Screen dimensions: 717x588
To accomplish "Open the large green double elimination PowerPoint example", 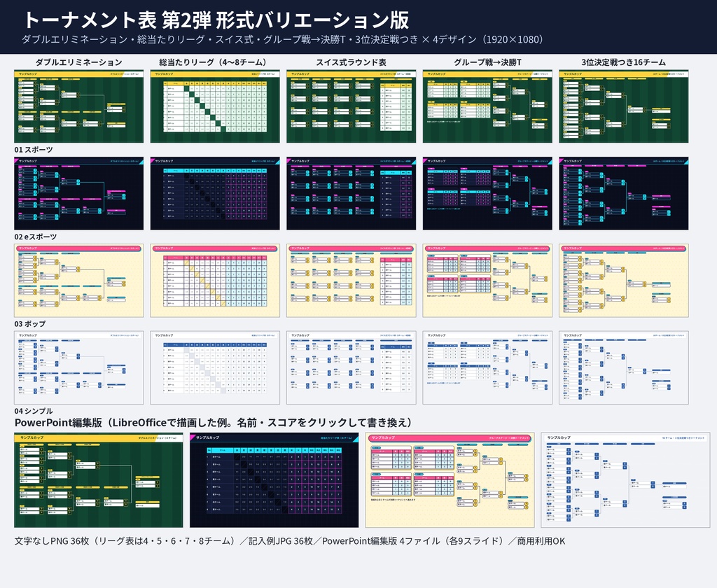I will (x=98, y=480).
